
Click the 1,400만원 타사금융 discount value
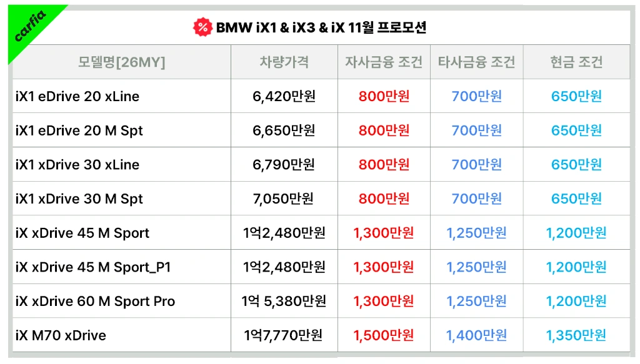pos(476,335)
